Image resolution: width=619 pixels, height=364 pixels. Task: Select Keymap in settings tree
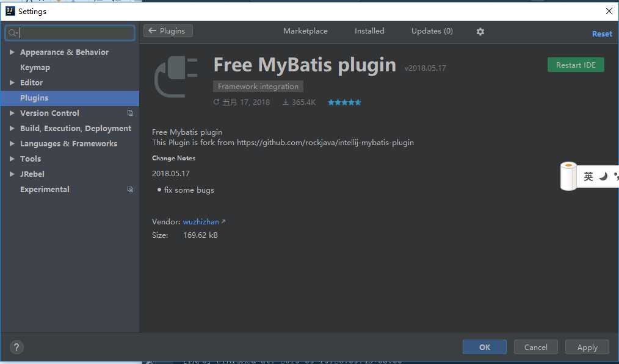click(35, 68)
